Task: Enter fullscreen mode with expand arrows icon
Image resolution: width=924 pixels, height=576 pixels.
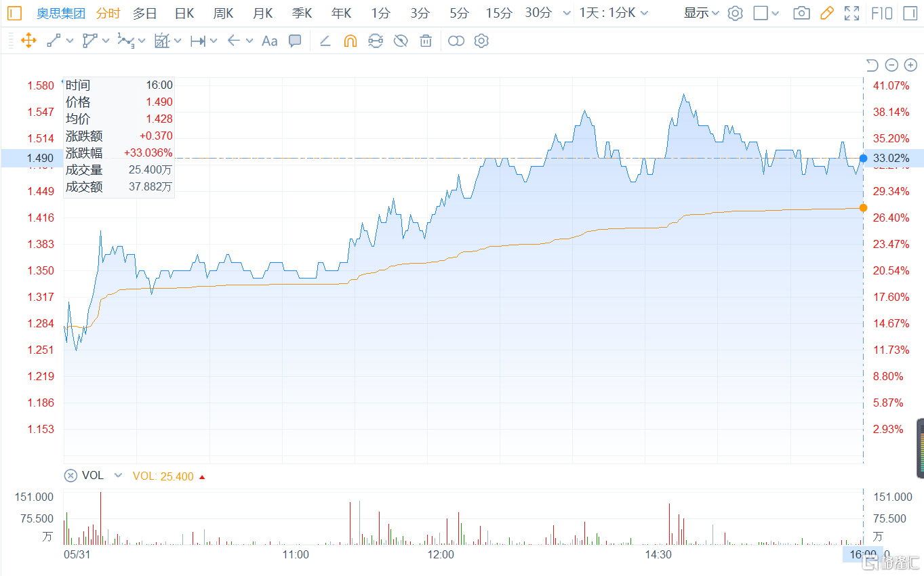Action: [851, 13]
